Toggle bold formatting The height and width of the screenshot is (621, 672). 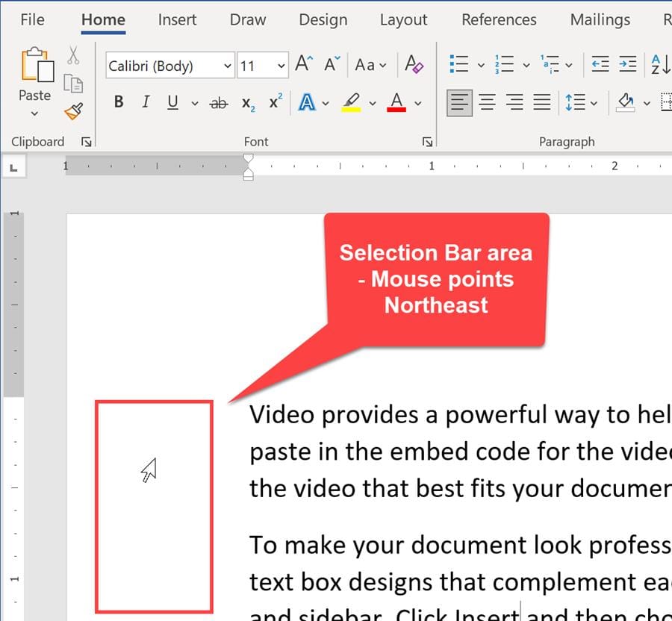[x=118, y=102]
